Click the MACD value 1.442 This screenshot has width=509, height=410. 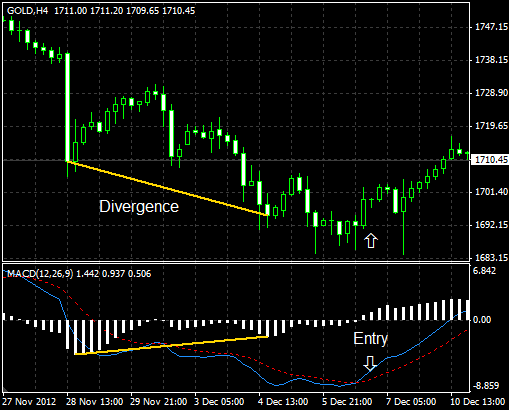[88, 274]
